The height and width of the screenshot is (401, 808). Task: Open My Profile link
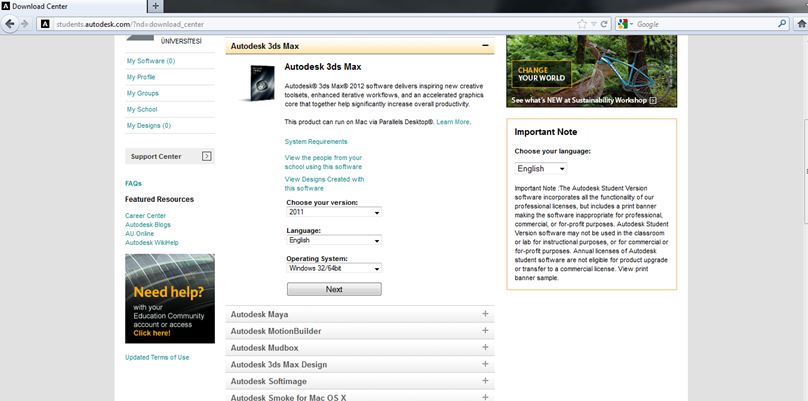point(141,77)
